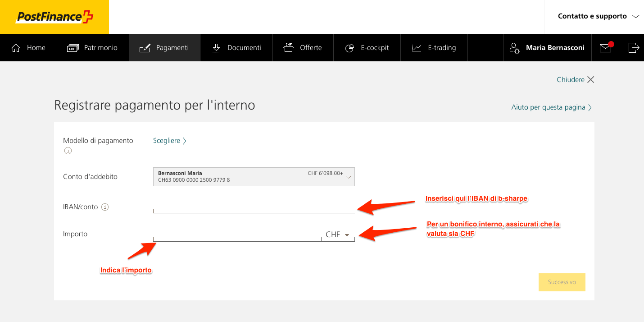Click the E-cockpit pie chart icon

pos(349,48)
